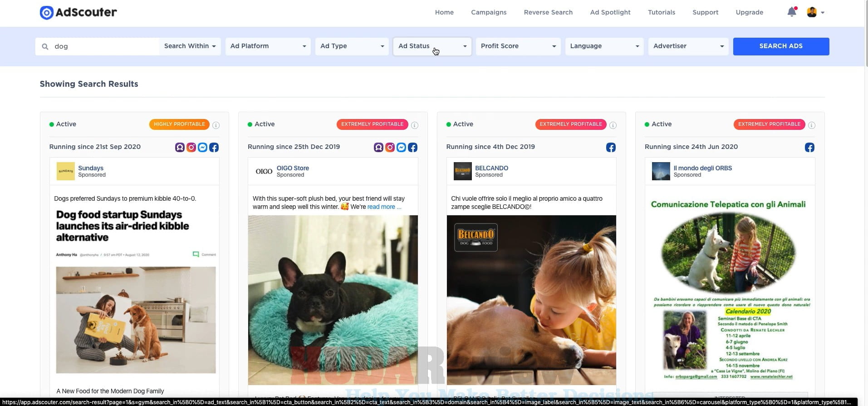Open the Ad Type dropdown
Viewport: 868px width, 406px height.
point(352,46)
